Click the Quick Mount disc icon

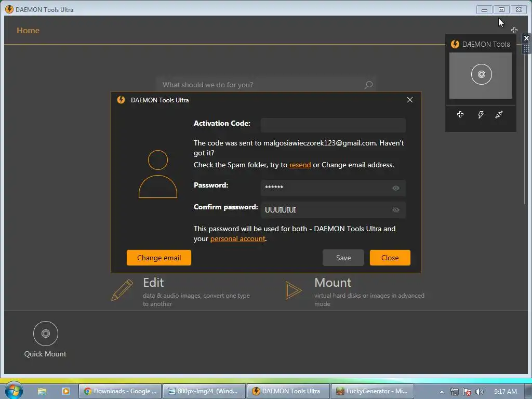46,334
